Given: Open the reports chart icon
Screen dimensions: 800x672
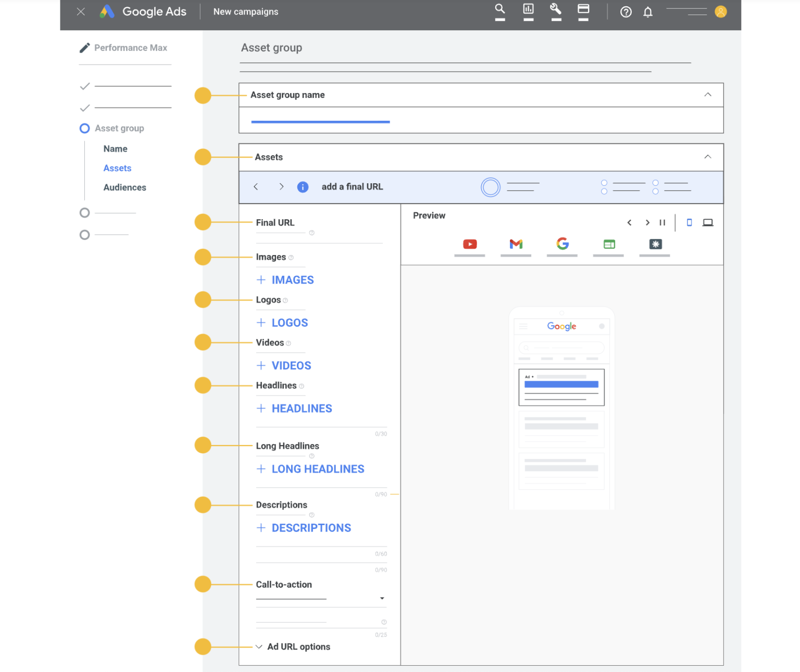Looking at the screenshot, I should (x=528, y=9).
